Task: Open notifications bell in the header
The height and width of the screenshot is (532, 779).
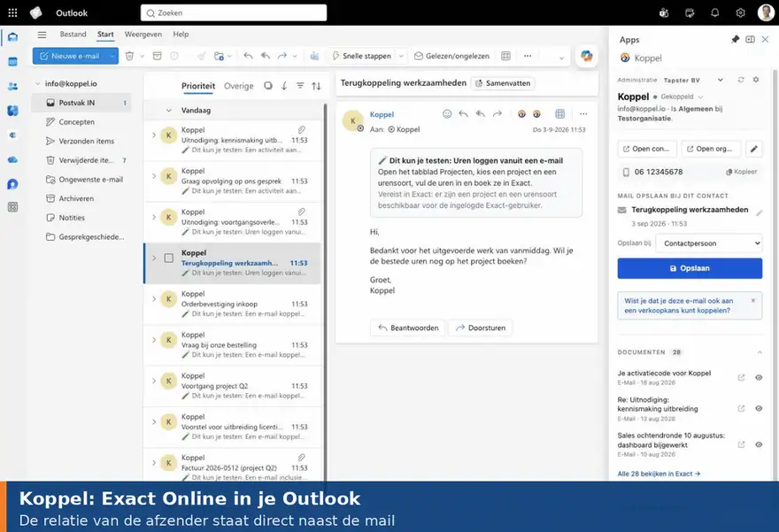Action: [x=715, y=13]
